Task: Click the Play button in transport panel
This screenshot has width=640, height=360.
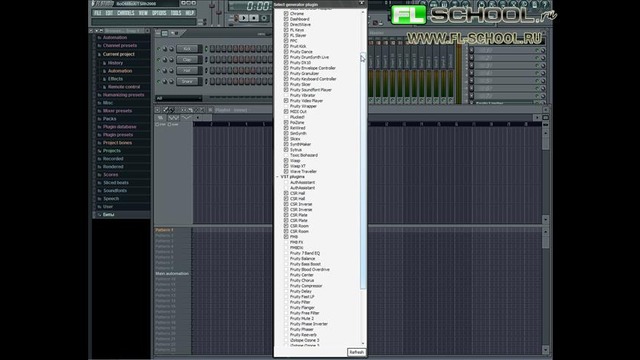Action: 244,18
